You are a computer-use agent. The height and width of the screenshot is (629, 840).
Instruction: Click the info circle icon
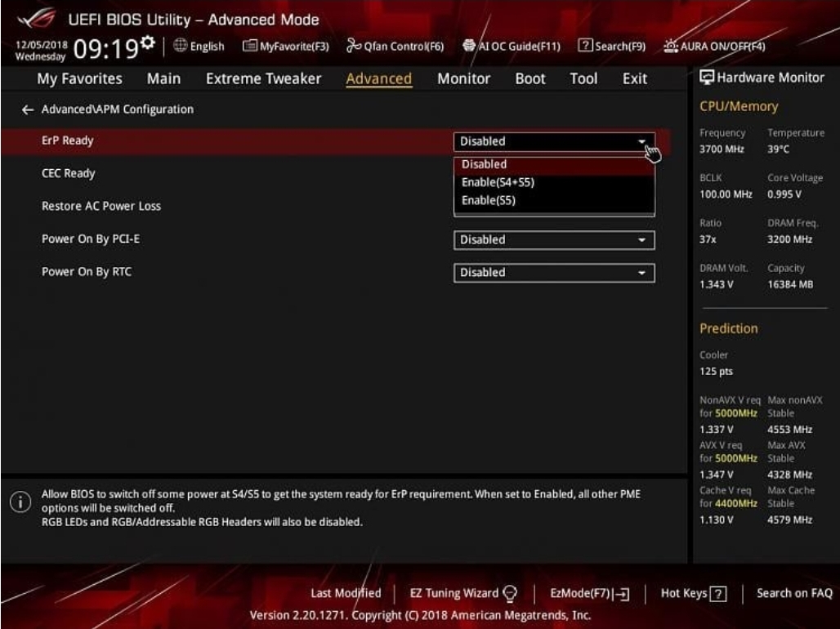20,502
